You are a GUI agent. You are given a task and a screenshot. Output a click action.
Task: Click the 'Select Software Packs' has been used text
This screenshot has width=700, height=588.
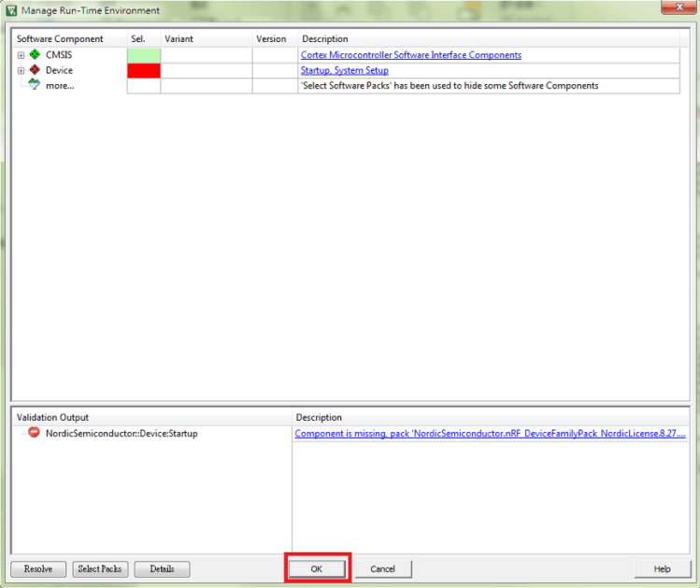tap(450, 86)
